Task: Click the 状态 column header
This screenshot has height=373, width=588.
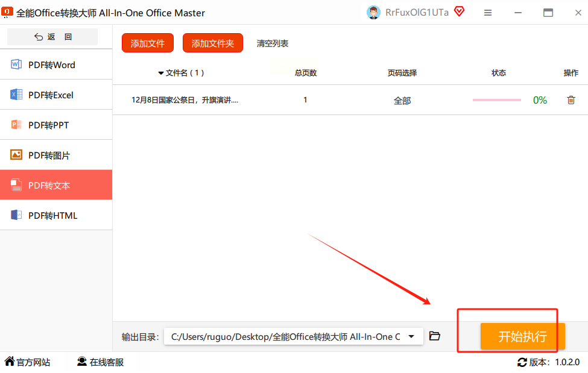Action: [x=499, y=73]
